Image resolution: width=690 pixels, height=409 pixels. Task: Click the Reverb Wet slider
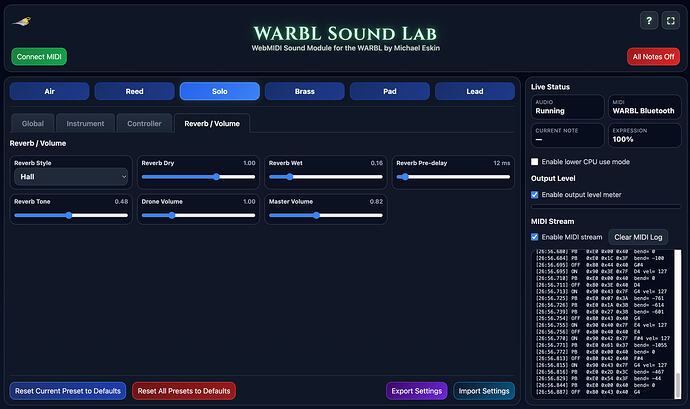326,177
